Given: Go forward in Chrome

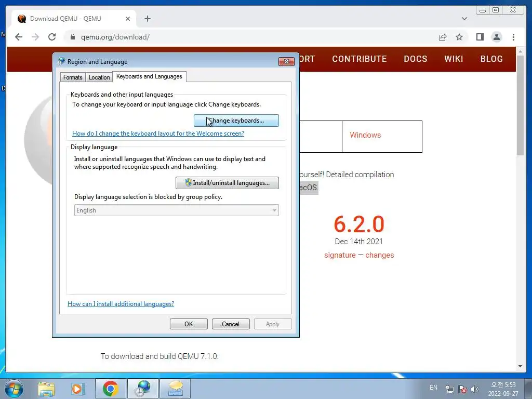Looking at the screenshot, I should tap(35, 37).
